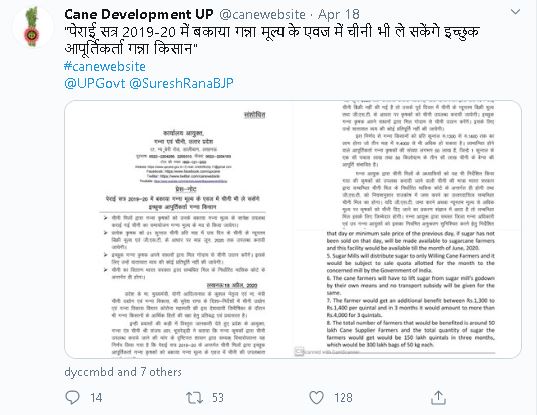Expand the tweet options chevron
The width and height of the screenshot is (537, 415).
pyautogui.click(x=515, y=12)
